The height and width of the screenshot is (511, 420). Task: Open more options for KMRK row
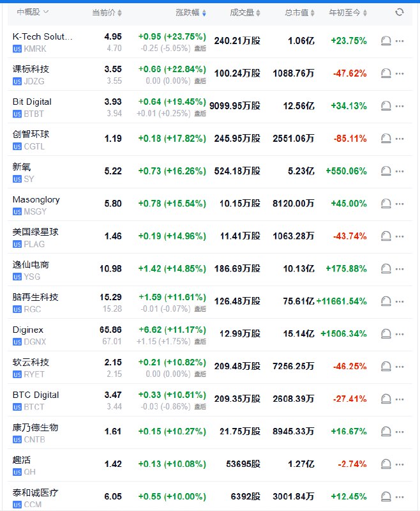coord(400,41)
